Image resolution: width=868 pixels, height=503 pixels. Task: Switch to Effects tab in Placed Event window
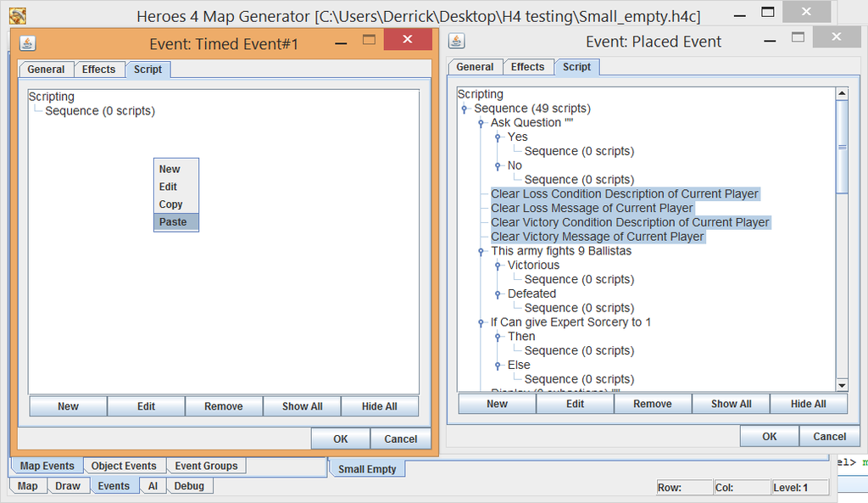[527, 67]
